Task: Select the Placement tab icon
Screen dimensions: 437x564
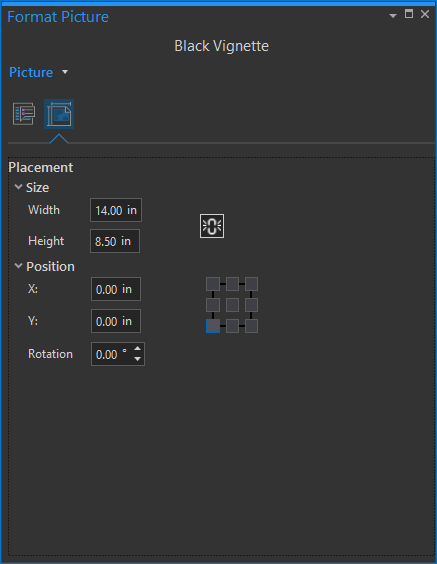Action: (x=59, y=114)
